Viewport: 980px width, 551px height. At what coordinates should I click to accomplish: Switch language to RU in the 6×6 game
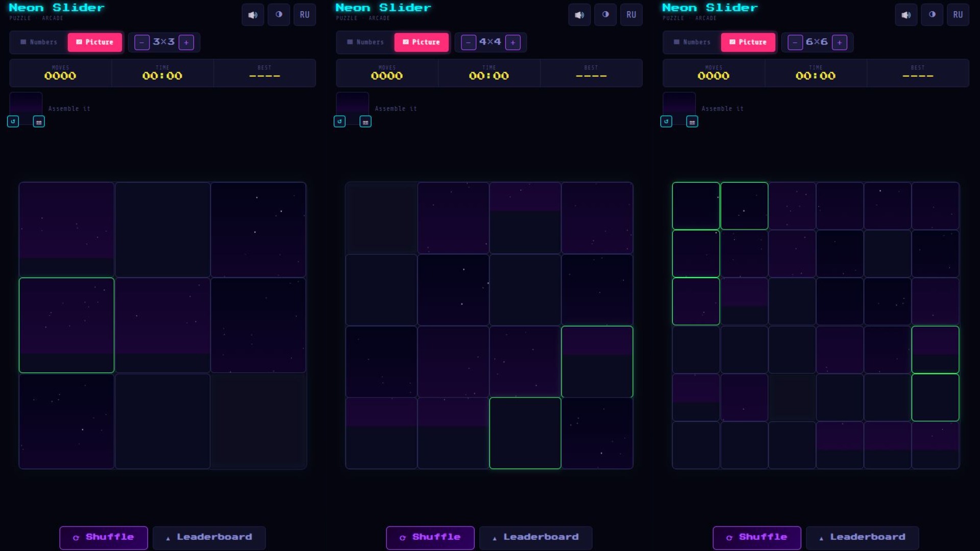[958, 15]
